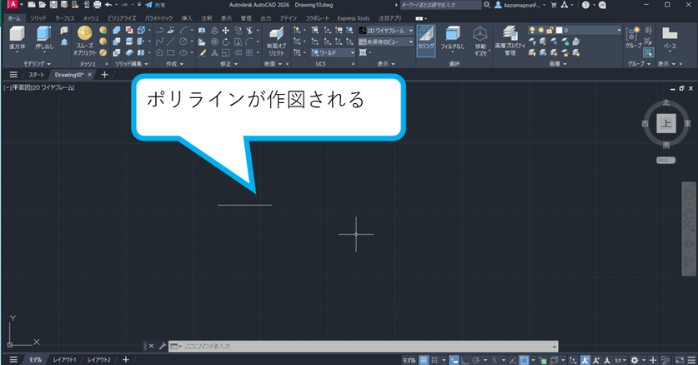Open the Solid (ソリッド) ribbon tab
Viewport: 698px width, 365px height.
click(38, 18)
